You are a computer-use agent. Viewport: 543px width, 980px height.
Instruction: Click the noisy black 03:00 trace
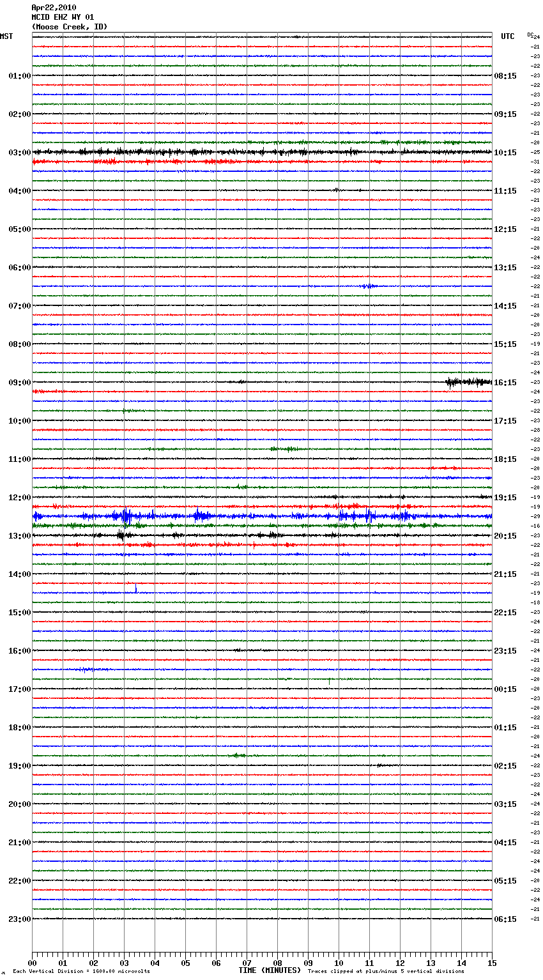(262, 152)
